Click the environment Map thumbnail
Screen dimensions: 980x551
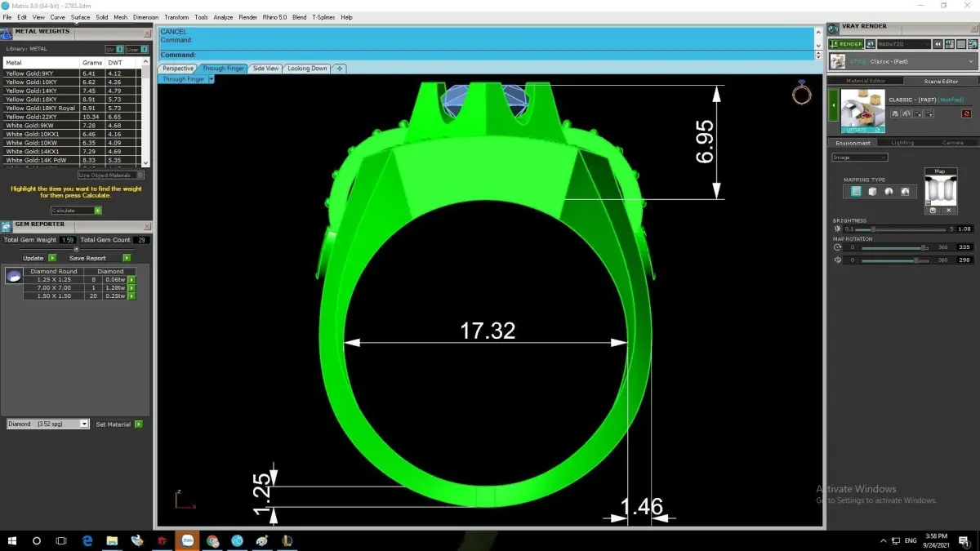940,189
